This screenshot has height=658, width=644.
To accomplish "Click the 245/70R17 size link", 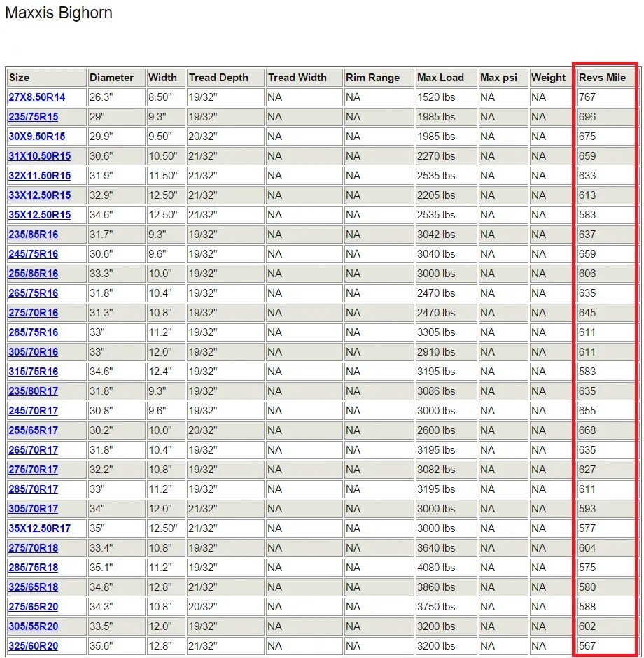I will coord(34,410).
